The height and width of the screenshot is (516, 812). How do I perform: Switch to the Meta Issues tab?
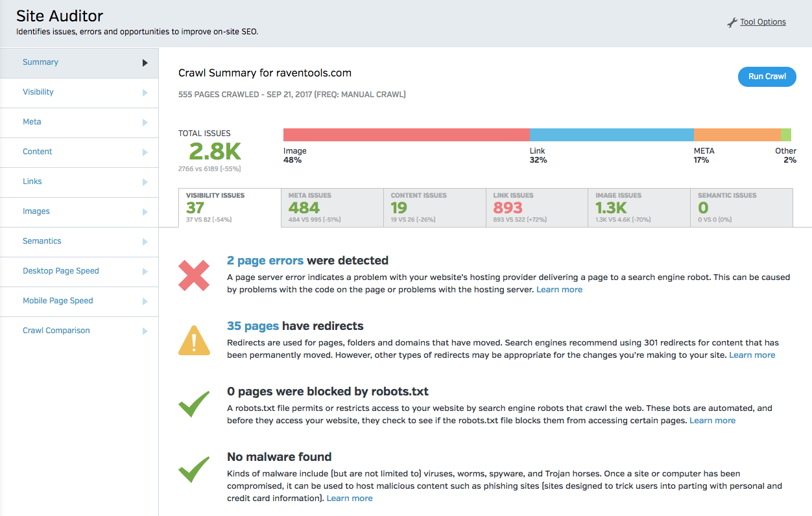[332, 207]
